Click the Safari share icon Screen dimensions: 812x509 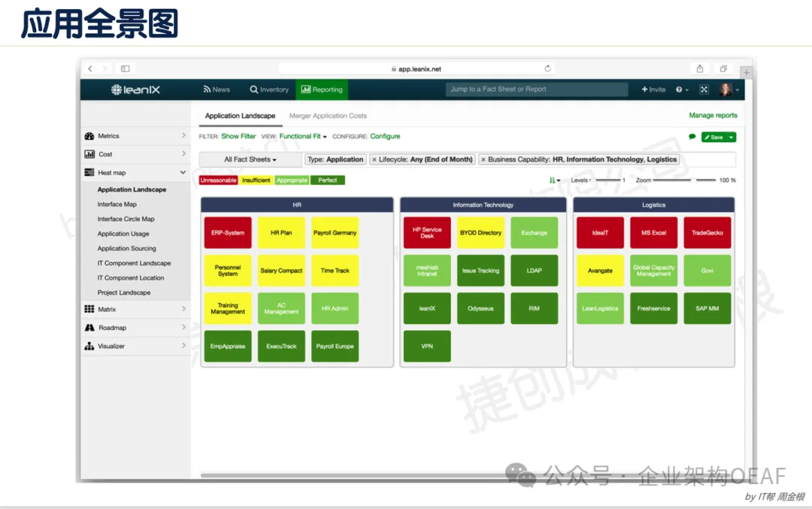tap(700, 68)
